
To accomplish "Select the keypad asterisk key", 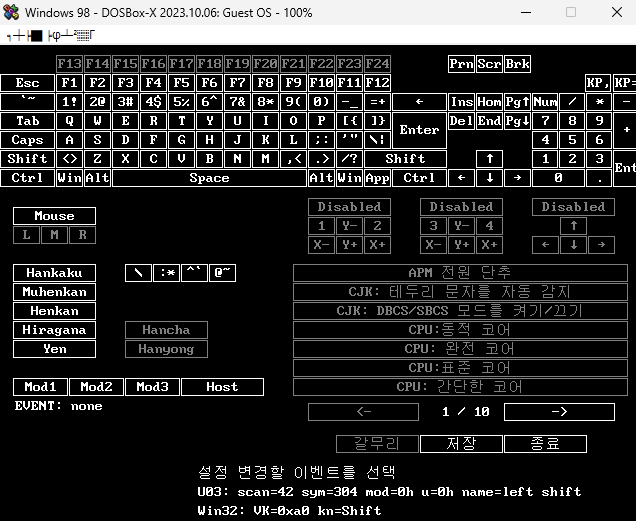I will tap(599, 102).
